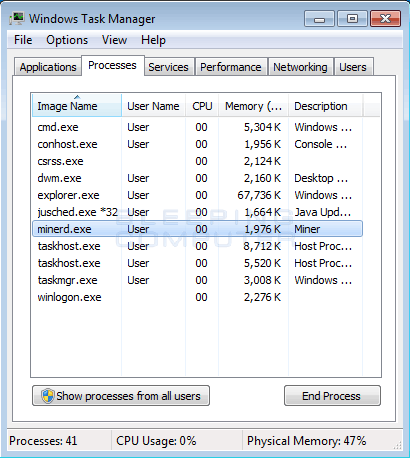The image size is (410, 458).
Task: Select the jusched.exe *32 process
Action: [x=197, y=212]
